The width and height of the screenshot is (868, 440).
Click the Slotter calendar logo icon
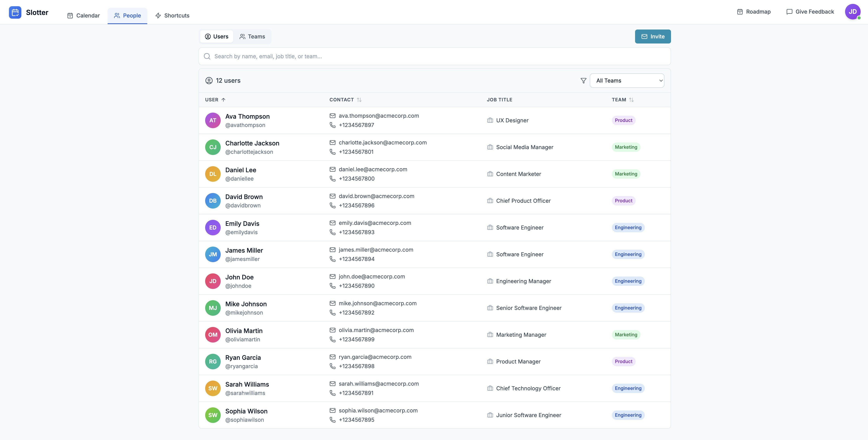(15, 12)
